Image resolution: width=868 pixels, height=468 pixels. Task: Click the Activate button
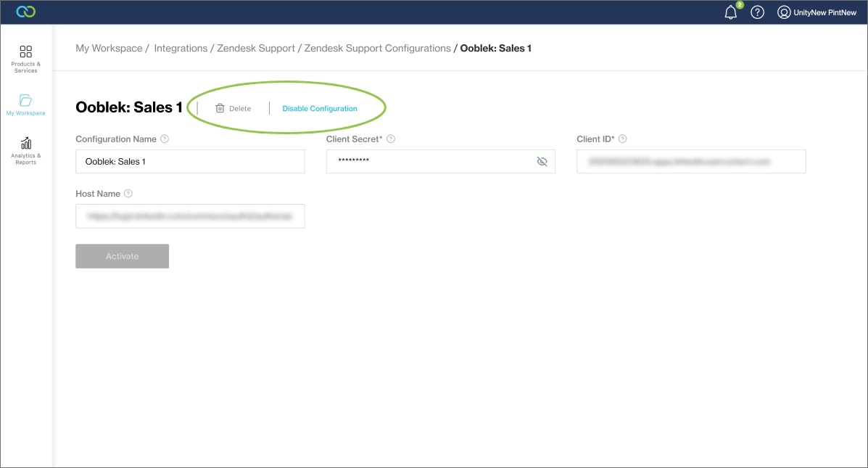[123, 256]
